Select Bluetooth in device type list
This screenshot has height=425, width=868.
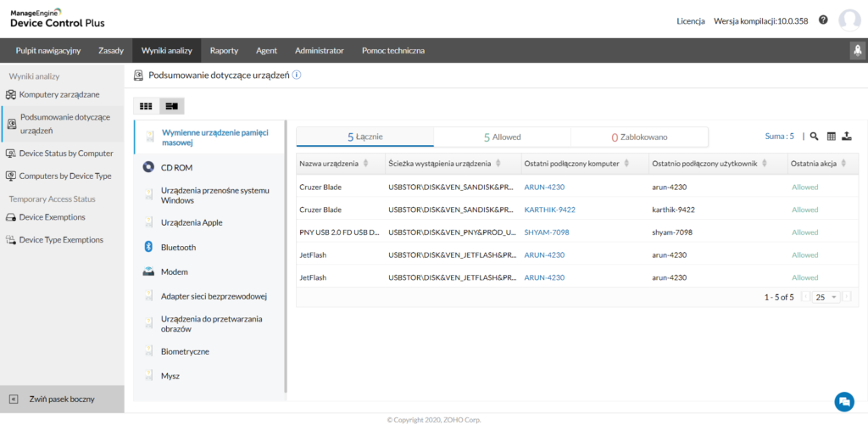pyautogui.click(x=178, y=247)
